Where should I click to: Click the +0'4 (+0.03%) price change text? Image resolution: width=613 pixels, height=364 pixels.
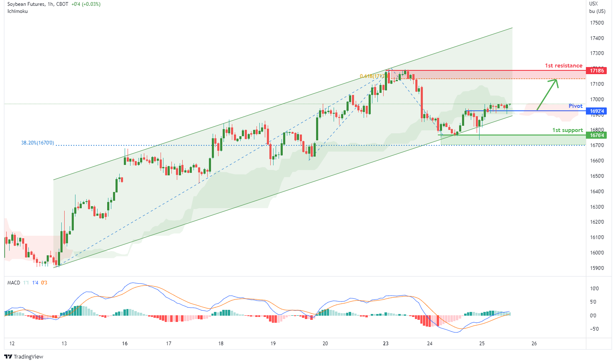point(86,4)
